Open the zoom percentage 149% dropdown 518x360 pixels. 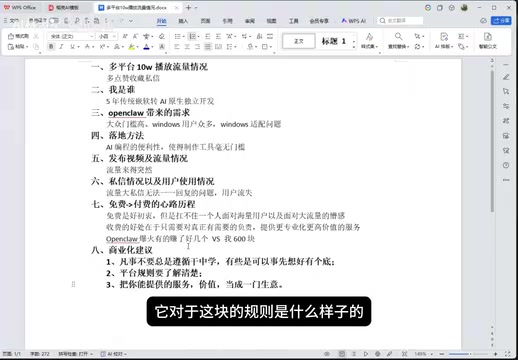[x=424, y=354]
